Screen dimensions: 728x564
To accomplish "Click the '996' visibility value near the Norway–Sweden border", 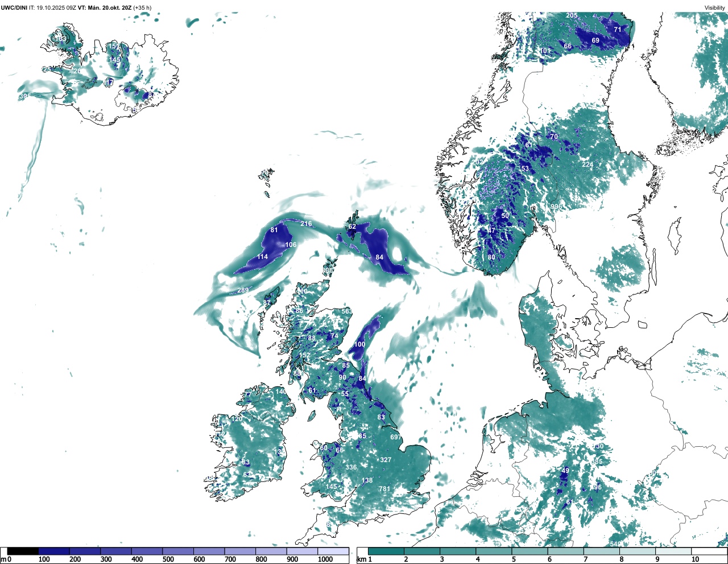I will click(x=556, y=207).
